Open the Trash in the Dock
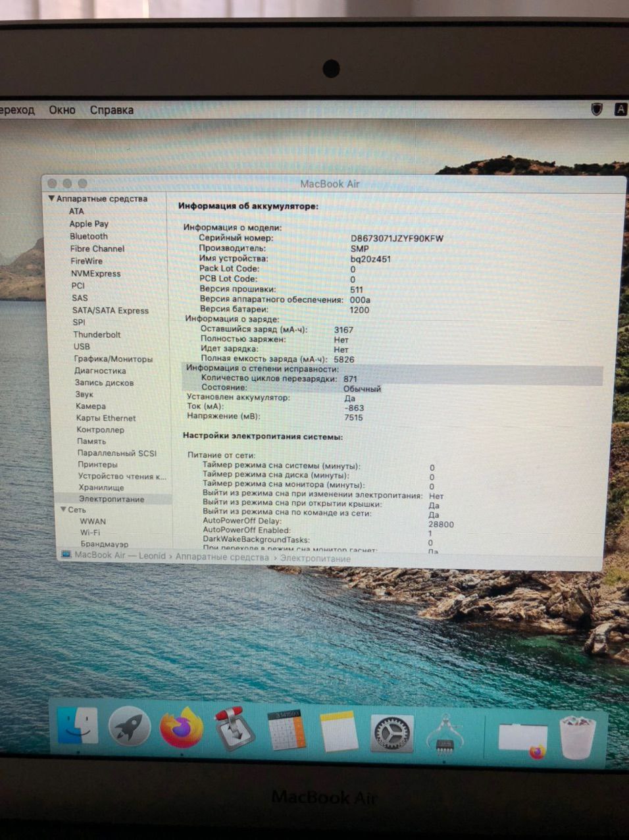Screen dimensions: 629x840 pos(578,739)
